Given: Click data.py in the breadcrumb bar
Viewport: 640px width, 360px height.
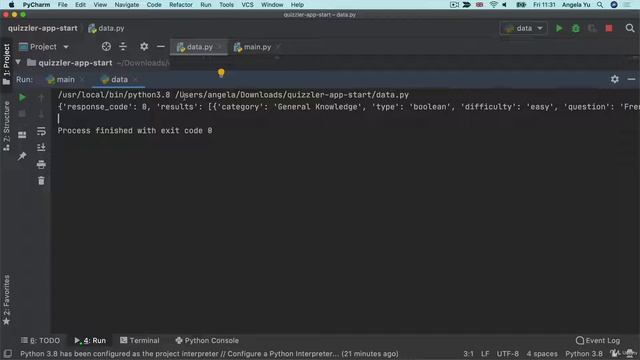Looking at the screenshot, I should point(107,28).
